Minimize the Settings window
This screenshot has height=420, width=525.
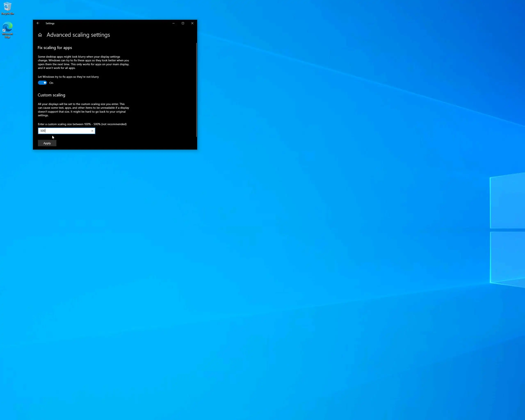[x=173, y=23]
